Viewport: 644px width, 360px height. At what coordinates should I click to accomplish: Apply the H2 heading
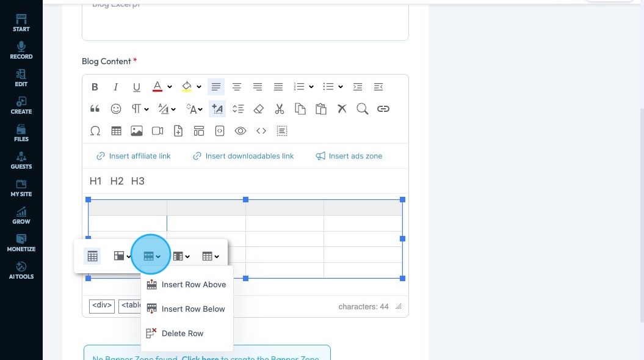coord(117,181)
